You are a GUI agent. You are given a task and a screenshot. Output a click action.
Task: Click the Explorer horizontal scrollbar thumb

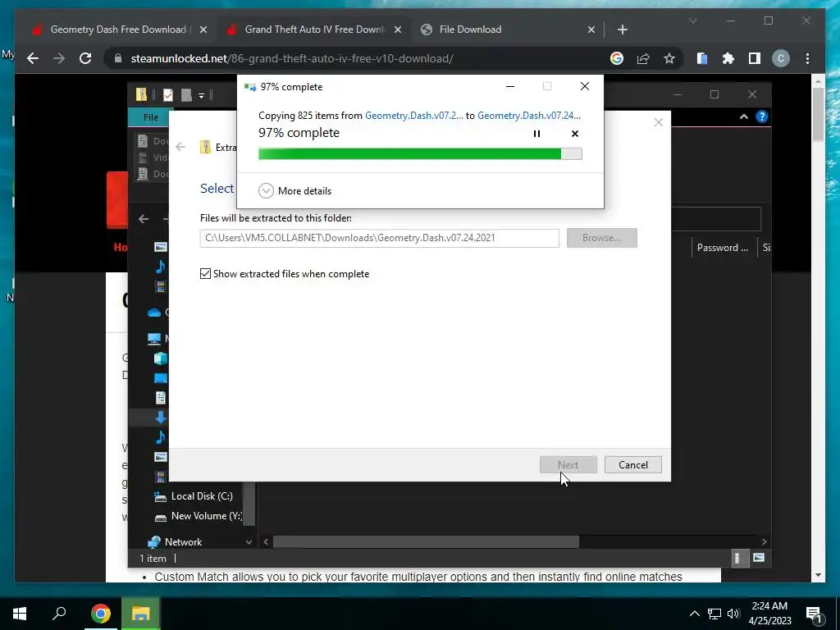(426, 542)
